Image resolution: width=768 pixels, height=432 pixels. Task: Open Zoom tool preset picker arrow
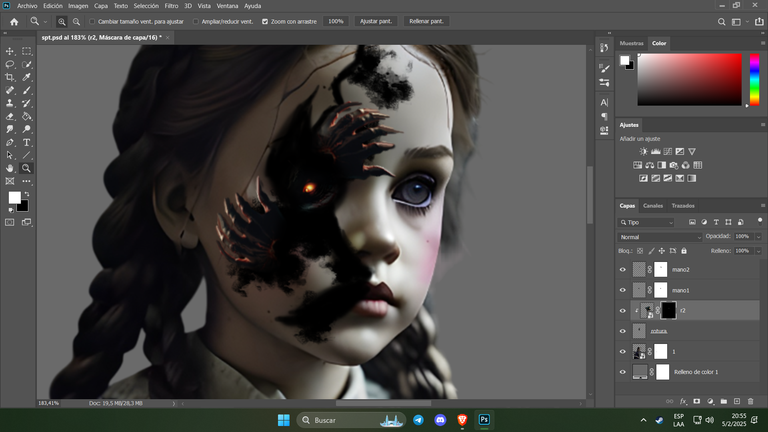point(46,22)
